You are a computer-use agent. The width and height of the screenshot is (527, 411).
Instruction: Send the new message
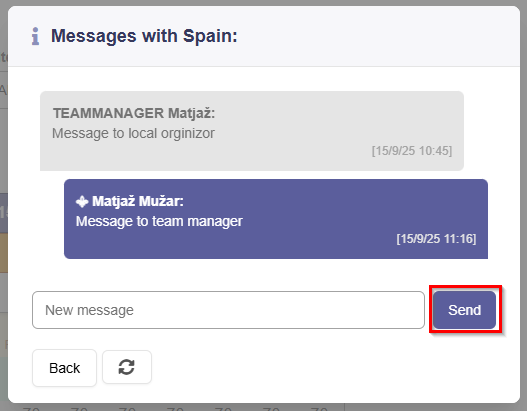(x=464, y=310)
